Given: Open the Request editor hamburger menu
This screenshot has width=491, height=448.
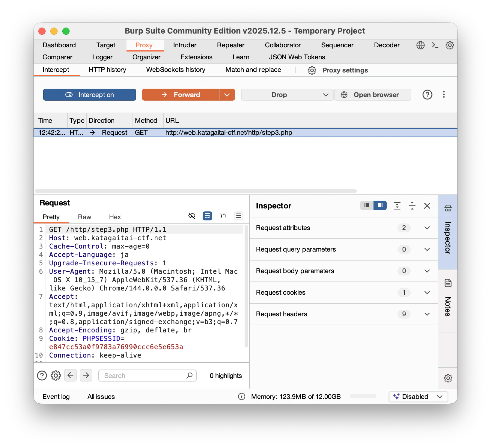Looking at the screenshot, I should coord(239,216).
